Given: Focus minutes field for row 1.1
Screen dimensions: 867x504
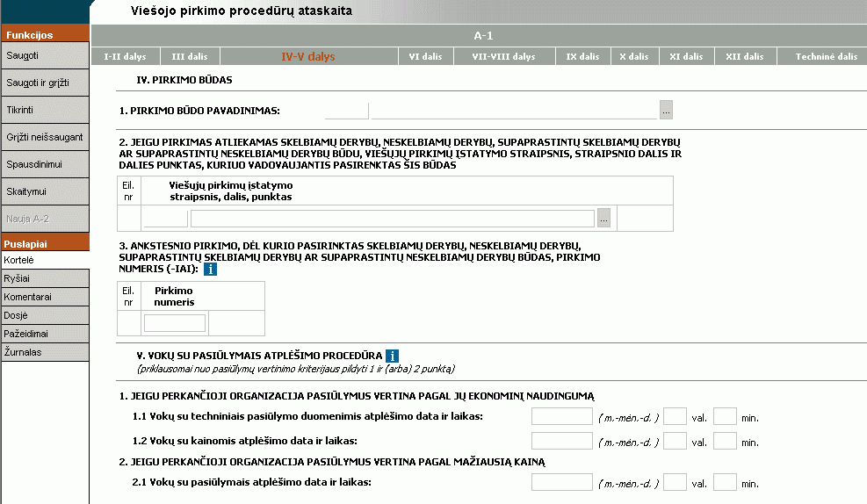Looking at the screenshot, I should 725,416.
